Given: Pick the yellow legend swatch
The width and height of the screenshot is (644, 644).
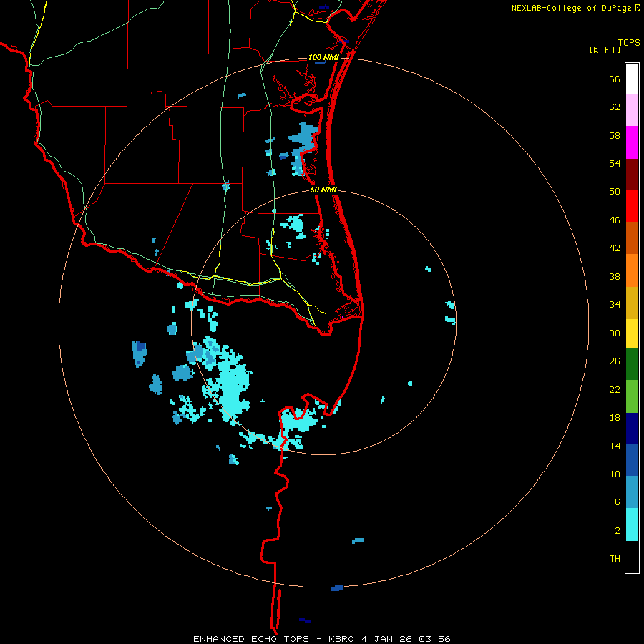Looking at the screenshot, I should coord(632,333).
